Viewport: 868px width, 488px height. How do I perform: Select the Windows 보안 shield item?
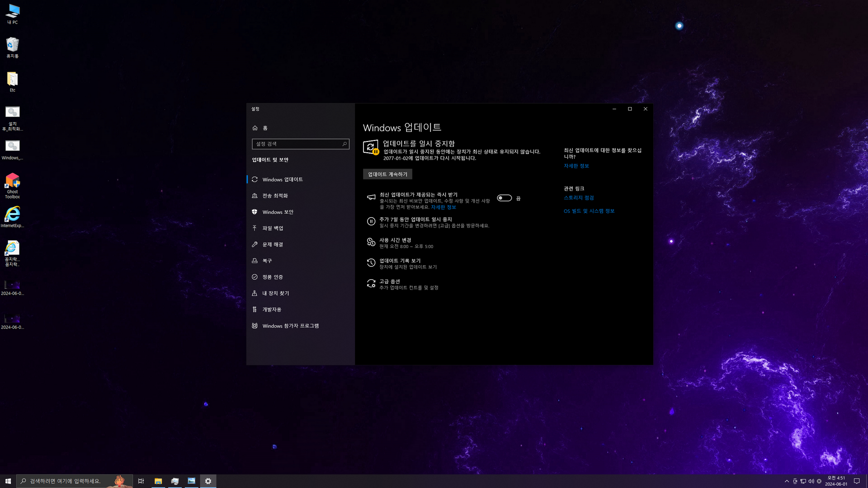pyautogui.click(x=278, y=212)
